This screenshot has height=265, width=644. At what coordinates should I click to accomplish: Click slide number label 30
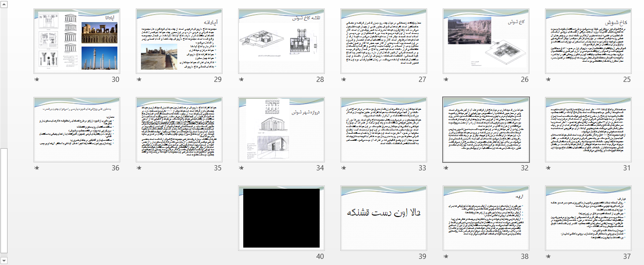[116, 80]
